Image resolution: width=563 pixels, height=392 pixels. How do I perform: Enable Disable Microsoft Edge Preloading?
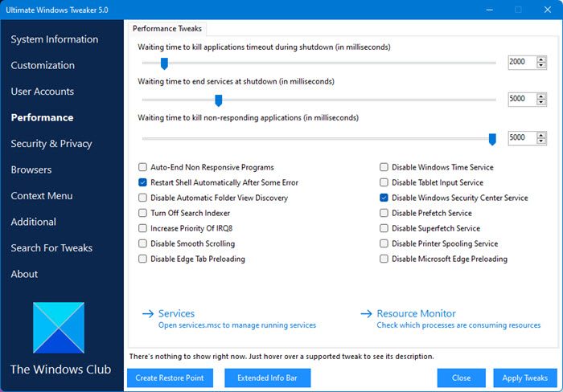pyautogui.click(x=384, y=259)
